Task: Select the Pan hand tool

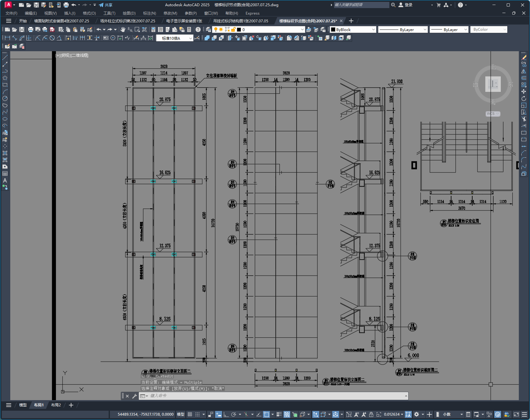Action: click(123, 29)
